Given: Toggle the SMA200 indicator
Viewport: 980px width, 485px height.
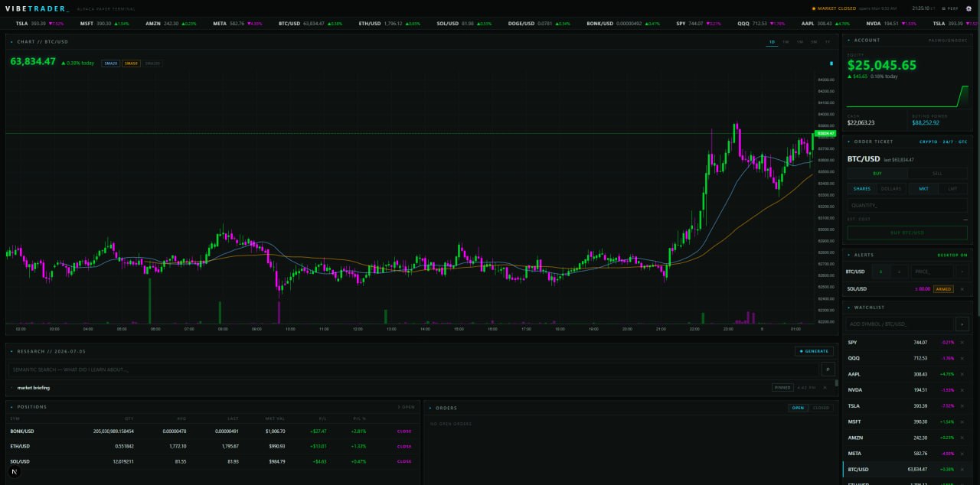Looking at the screenshot, I should (x=152, y=63).
